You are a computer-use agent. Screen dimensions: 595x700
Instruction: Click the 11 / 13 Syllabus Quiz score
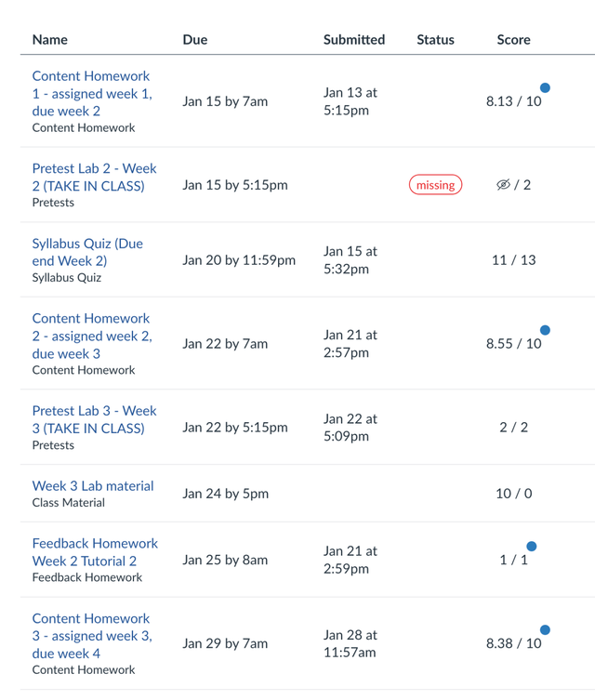pos(513,260)
